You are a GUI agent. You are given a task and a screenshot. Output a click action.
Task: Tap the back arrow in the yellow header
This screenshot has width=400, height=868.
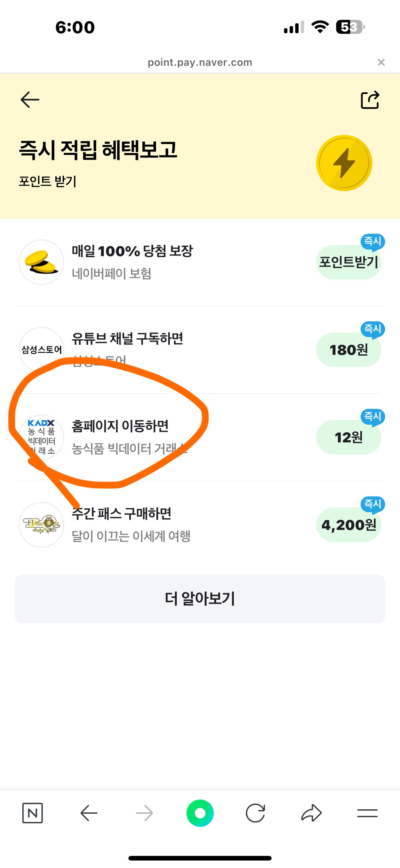click(30, 100)
